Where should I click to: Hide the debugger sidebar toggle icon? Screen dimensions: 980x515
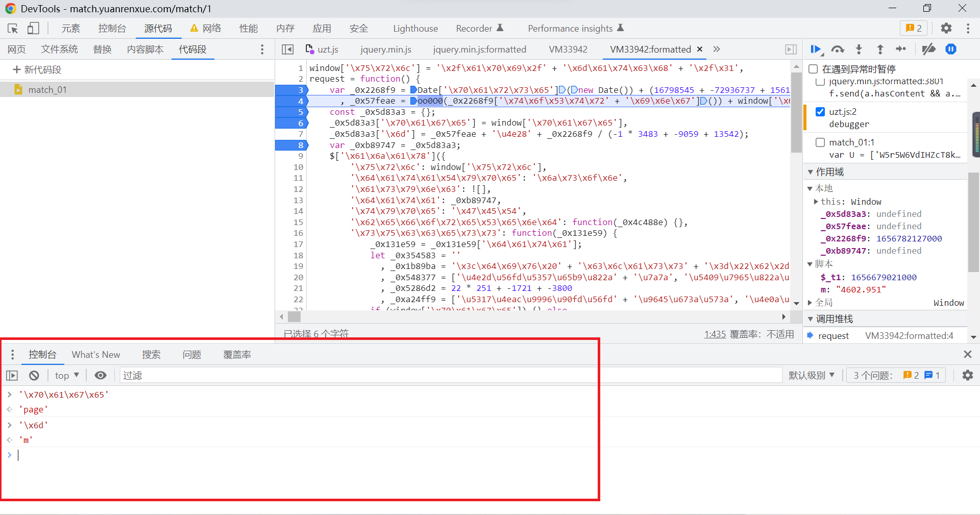791,50
